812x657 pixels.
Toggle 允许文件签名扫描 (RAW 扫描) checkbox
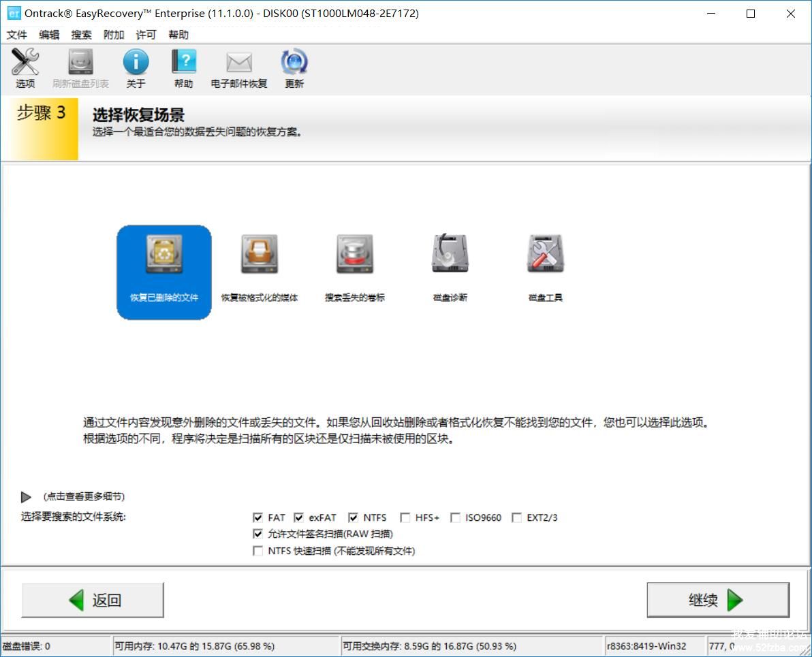[258, 534]
